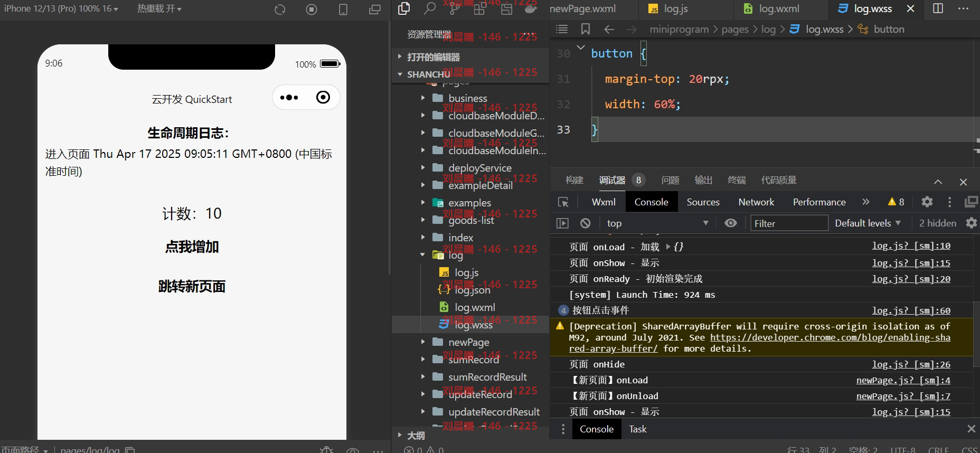Image resolution: width=980 pixels, height=453 pixels.
Task: Expand the 大纲 outline section
Action: pyautogui.click(x=411, y=435)
